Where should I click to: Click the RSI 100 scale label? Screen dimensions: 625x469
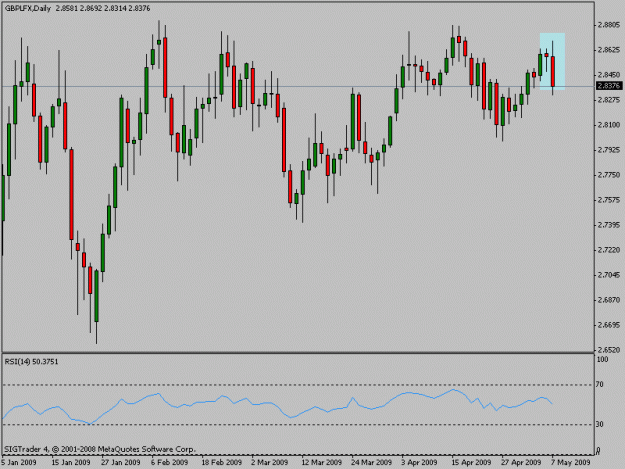click(602, 359)
